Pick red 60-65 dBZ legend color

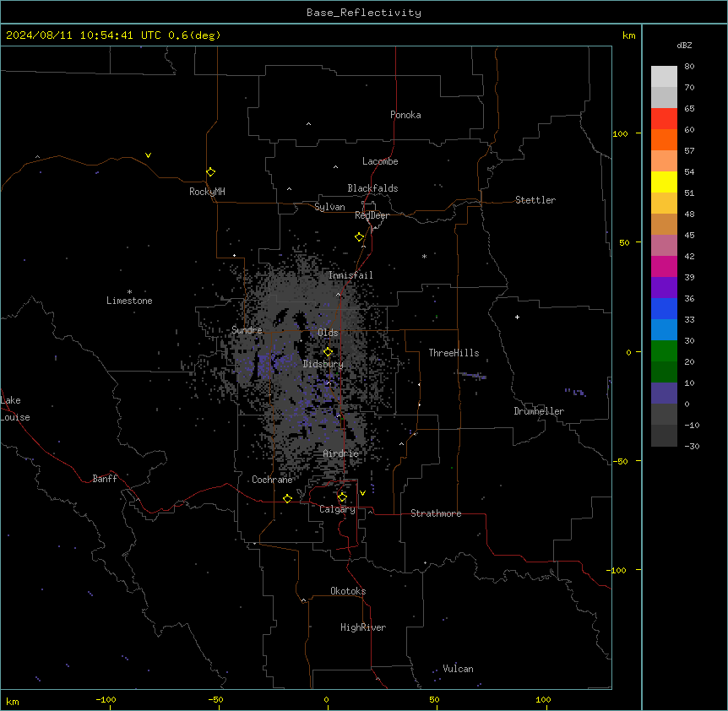pyautogui.click(x=664, y=119)
